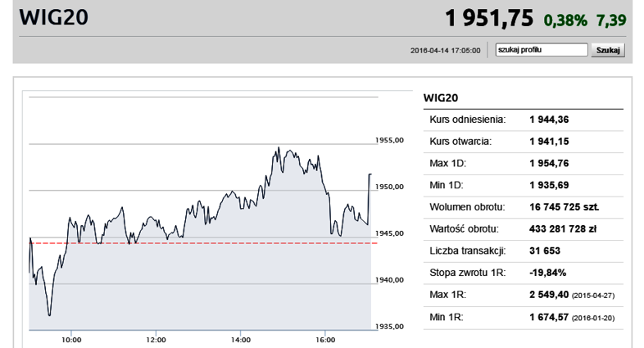The height and width of the screenshot is (348, 644).
Task: Click the Max 1R date 2015-04-27
Action: coord(593,296)
